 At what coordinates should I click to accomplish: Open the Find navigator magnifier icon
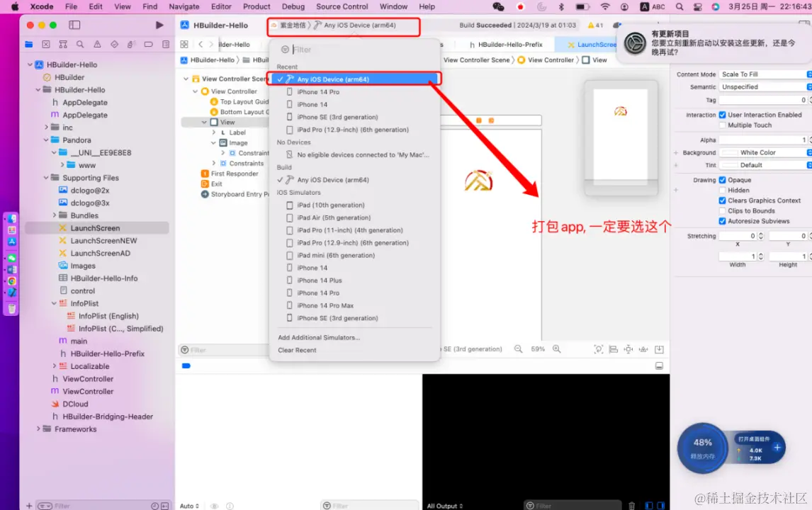[x=80, y=45]
